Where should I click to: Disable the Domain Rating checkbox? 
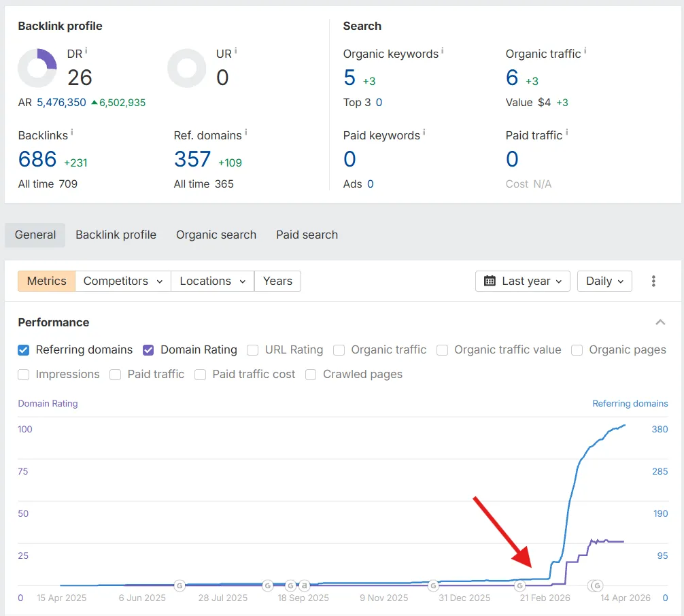click(148, 350)
